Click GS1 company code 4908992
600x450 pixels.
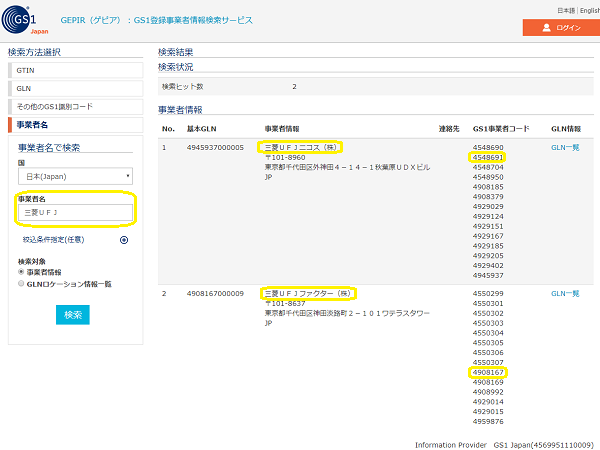(488, 392)
